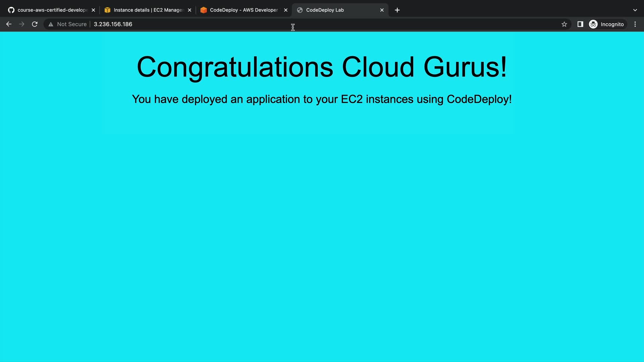The image size is (644, 362).
Task: Open the Incognito profile button
Action: [607, 24]
